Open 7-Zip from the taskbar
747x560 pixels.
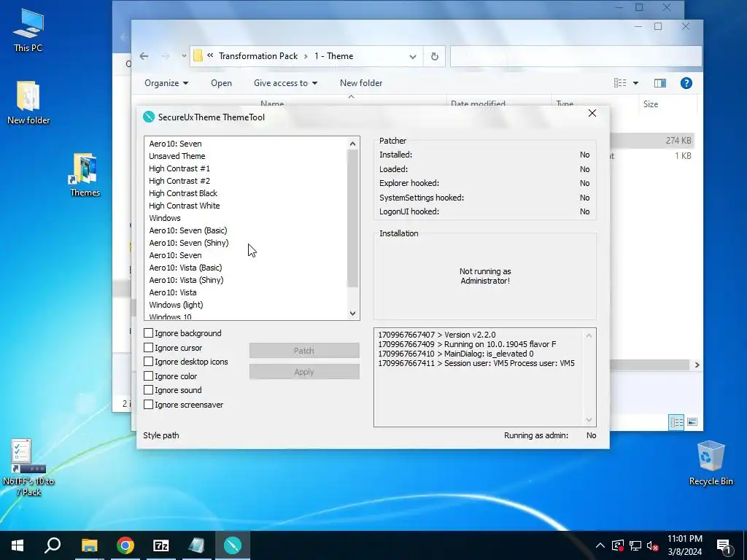[161, 545]
